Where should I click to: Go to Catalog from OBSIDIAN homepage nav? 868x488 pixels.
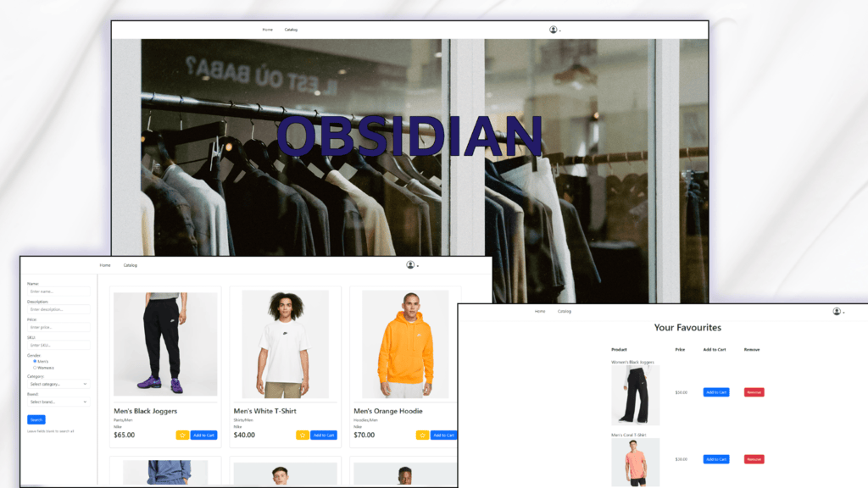tap(291, 30)
